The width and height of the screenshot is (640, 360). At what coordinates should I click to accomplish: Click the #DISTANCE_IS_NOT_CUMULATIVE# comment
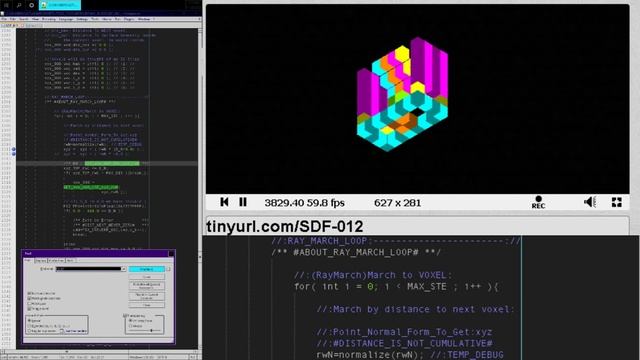[x=404, y=343]
